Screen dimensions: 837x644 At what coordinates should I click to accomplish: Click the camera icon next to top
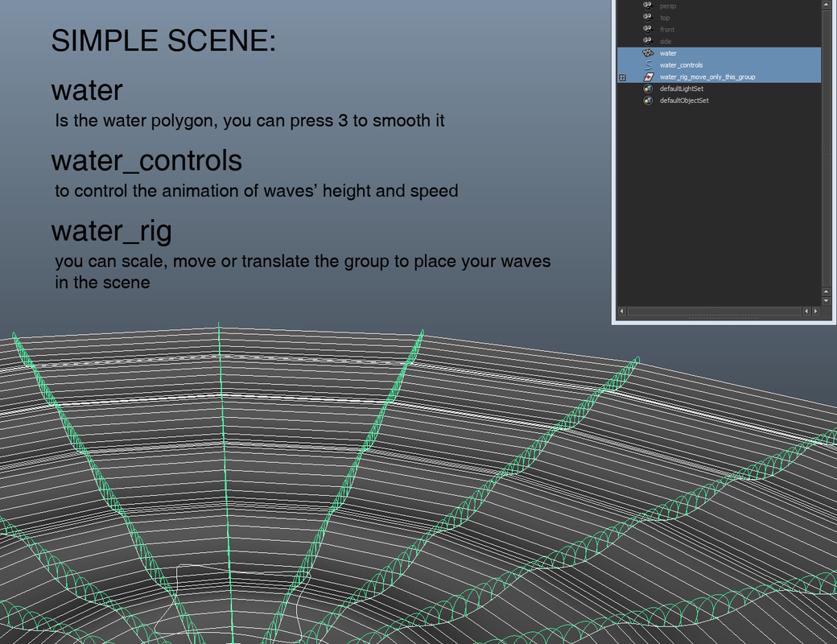(647, 18)
